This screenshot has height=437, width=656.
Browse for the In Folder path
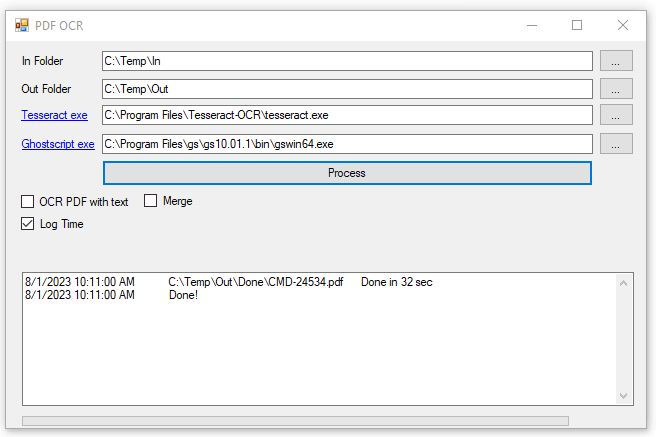click(x=616, y=61)
